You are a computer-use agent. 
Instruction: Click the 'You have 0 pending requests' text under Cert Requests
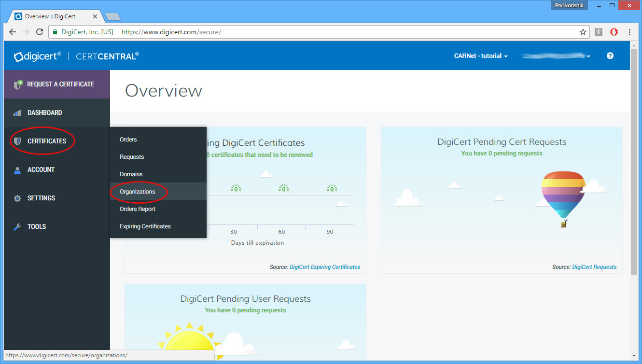[502, 154]
